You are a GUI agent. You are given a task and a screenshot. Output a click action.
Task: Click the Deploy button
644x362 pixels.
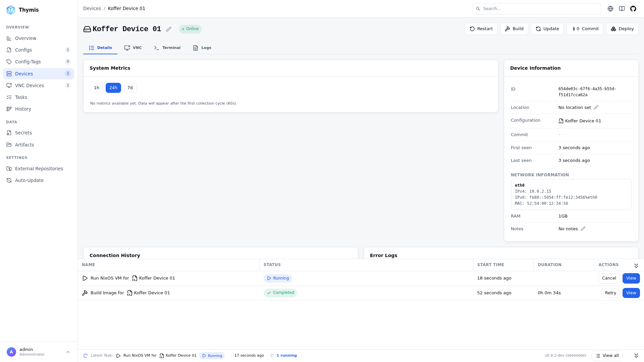(622, 29)
